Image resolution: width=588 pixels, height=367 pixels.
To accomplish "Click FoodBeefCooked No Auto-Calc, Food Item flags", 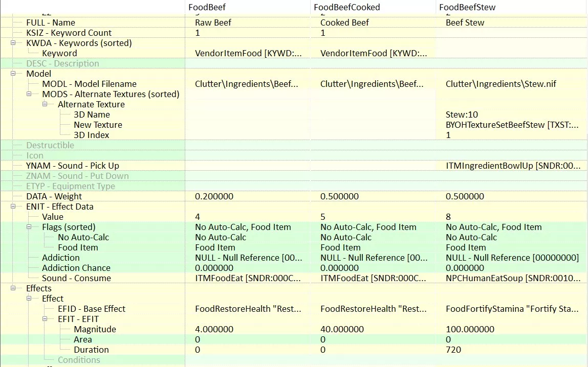I will coord(368,227).
